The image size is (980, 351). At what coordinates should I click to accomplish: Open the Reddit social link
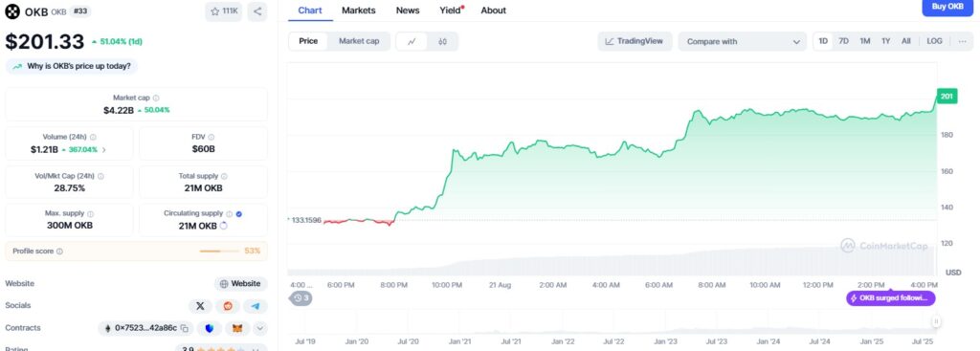point(228,305)
